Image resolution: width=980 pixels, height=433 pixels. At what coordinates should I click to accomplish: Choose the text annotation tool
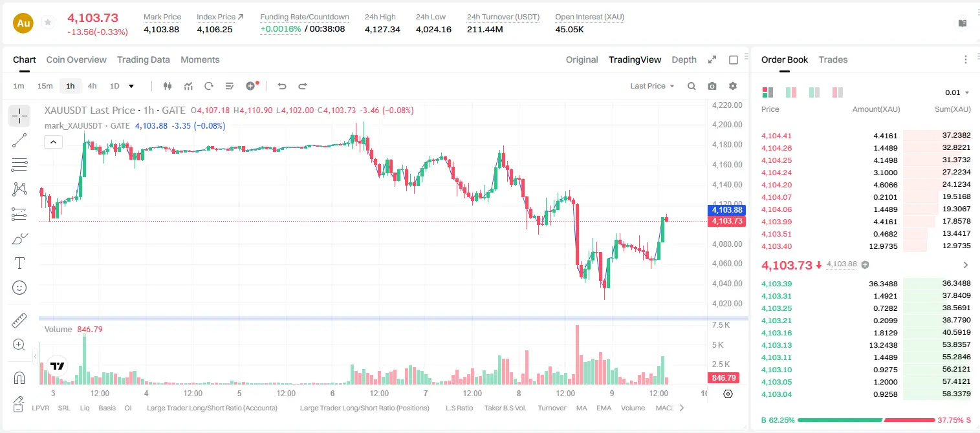(19, 263)
